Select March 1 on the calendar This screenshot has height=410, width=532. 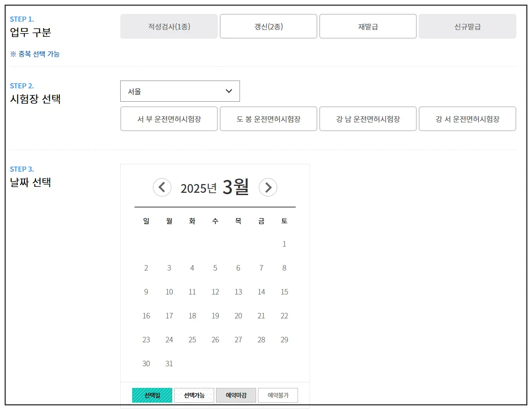284,244
